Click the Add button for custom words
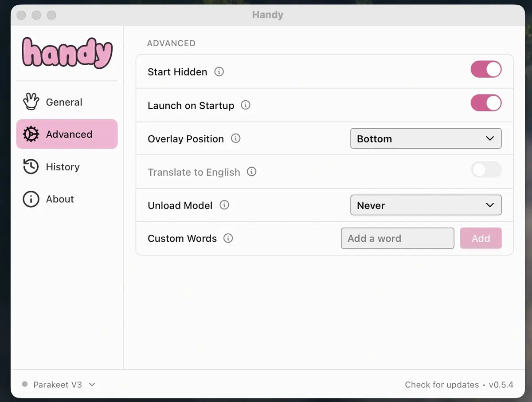This screenshot has height=402, width=532. tap(481, 238)
